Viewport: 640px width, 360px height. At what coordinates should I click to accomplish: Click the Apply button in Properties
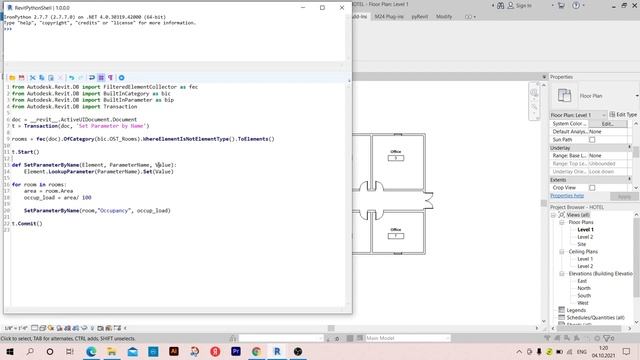point(624,197)
